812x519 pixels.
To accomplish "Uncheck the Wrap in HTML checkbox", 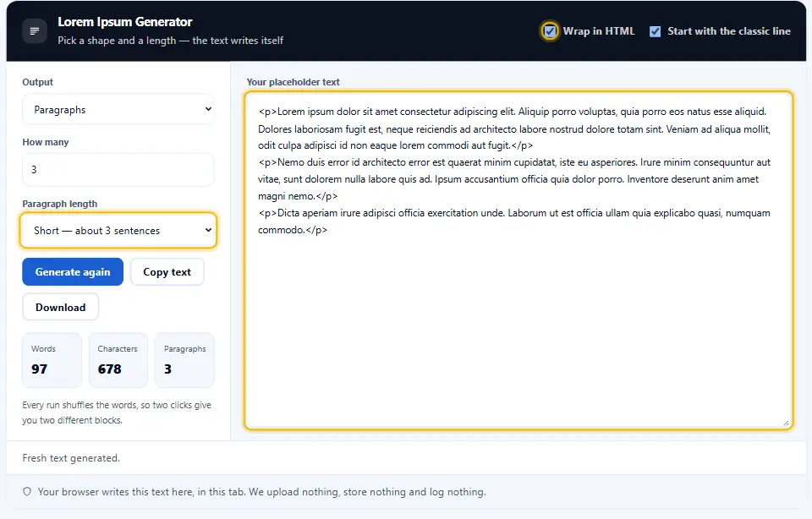I will (x=550, y=31).
